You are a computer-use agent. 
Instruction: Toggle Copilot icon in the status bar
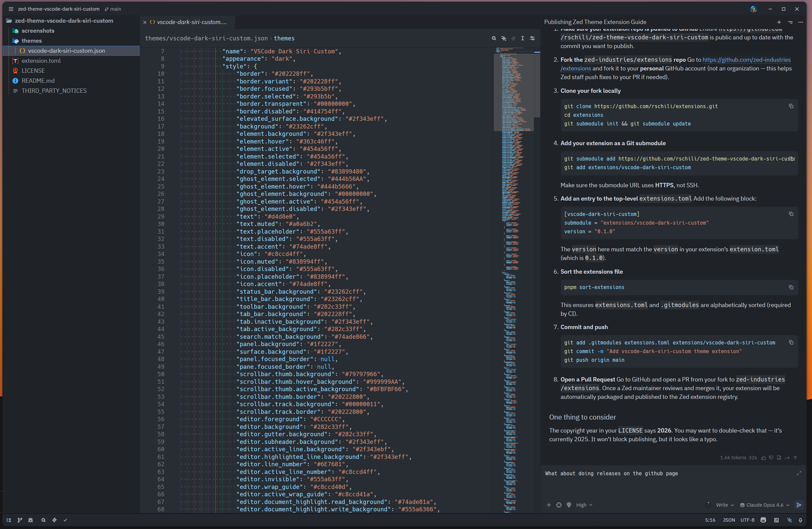coord(763,520)
